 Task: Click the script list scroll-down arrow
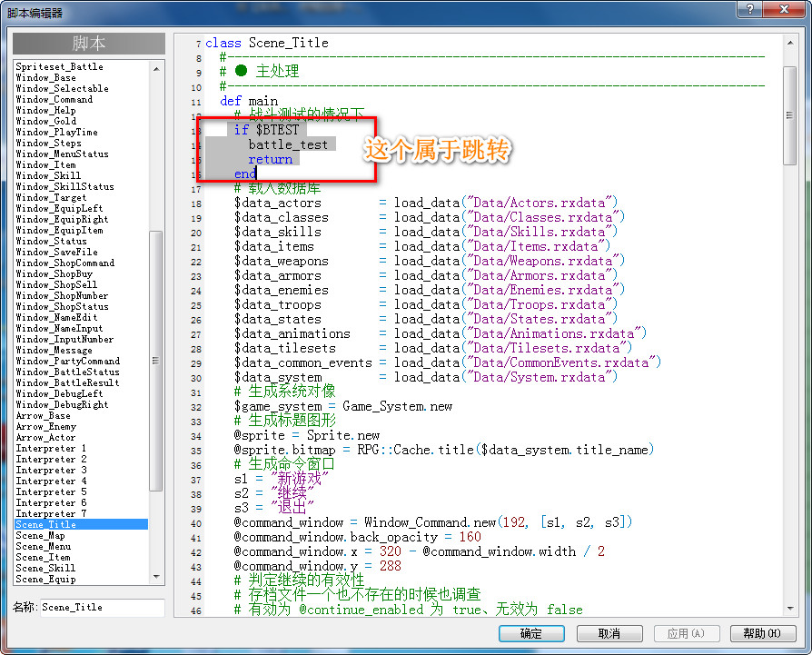tap(156, 577)
